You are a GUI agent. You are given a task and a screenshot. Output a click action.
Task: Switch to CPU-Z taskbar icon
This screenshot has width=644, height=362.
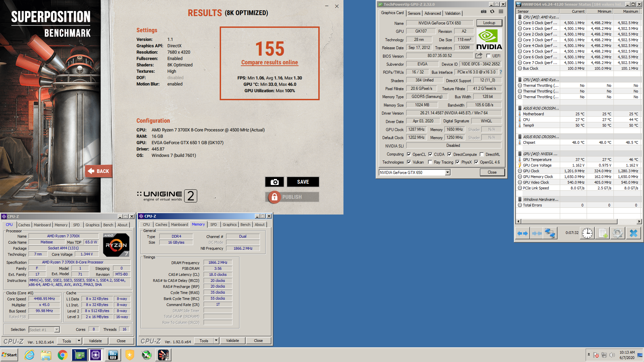pos(96,355)
